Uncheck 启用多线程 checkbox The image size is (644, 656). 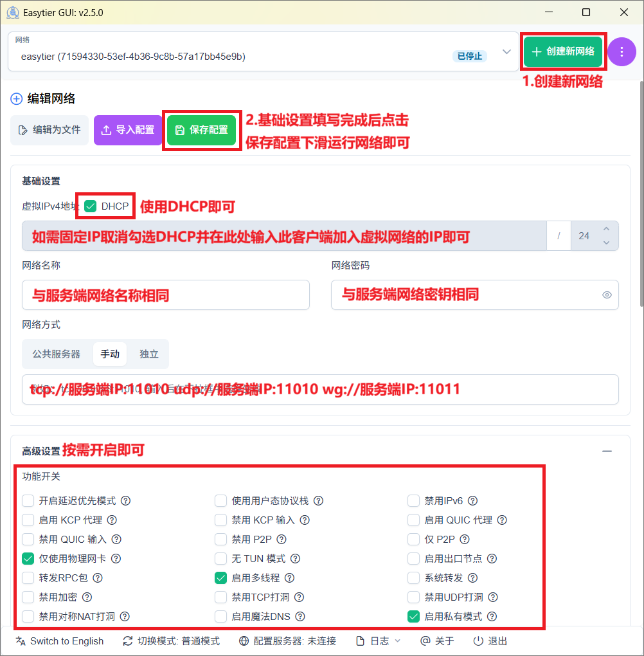[x=221, y=578]
